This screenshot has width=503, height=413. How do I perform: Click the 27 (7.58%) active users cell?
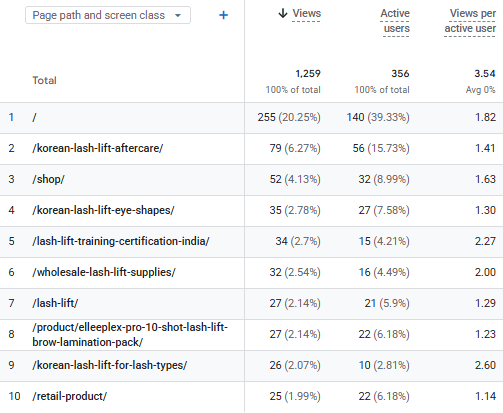click(384, 210)
